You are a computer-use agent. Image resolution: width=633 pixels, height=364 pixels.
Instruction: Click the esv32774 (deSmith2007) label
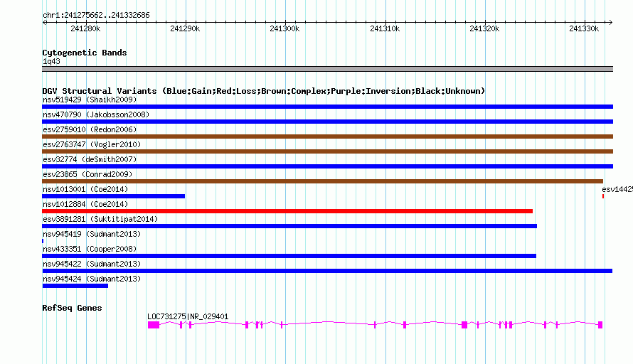click(x=90, y=159)
